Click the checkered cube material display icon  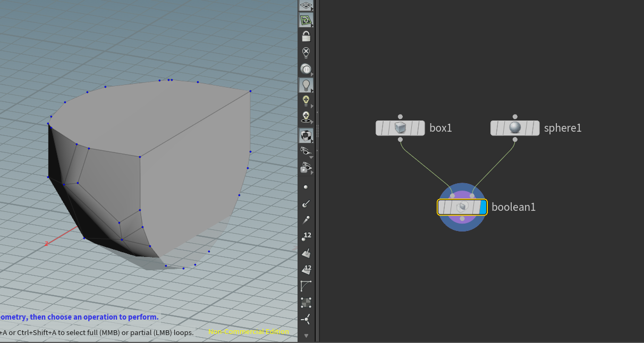(306, 136)
